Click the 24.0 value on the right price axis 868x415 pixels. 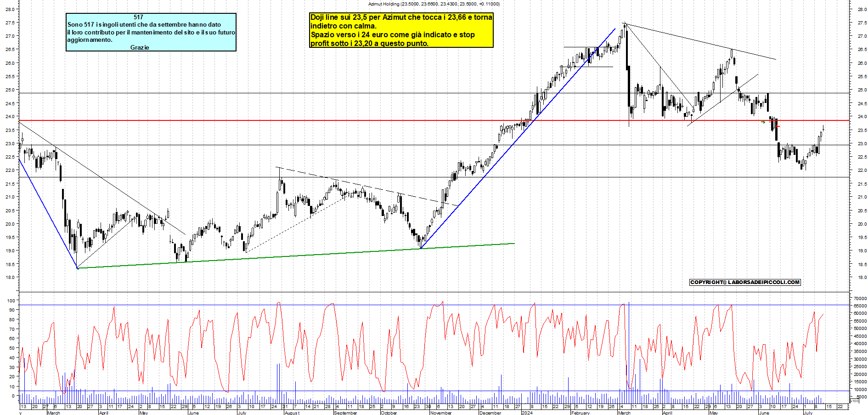(x=862, y=117)
